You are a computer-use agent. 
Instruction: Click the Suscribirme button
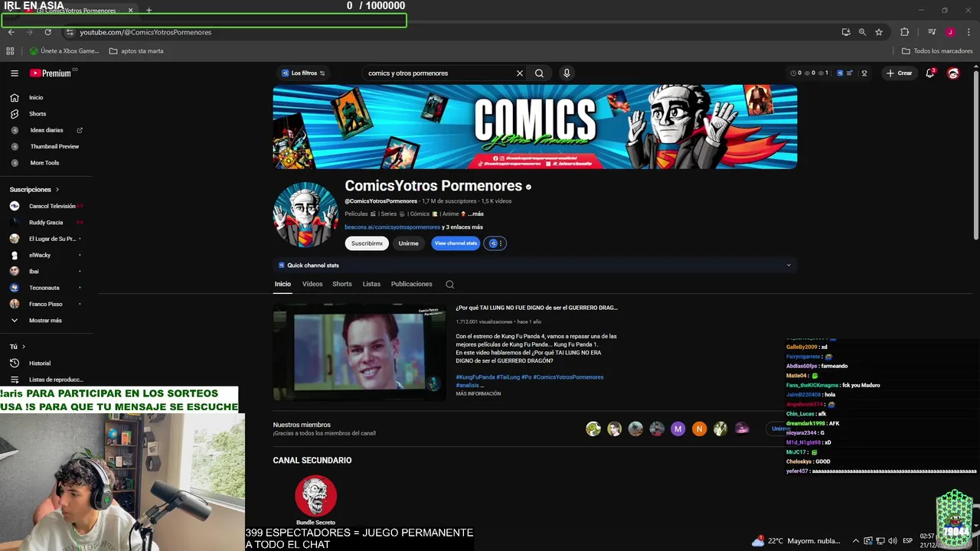(367, 243)
